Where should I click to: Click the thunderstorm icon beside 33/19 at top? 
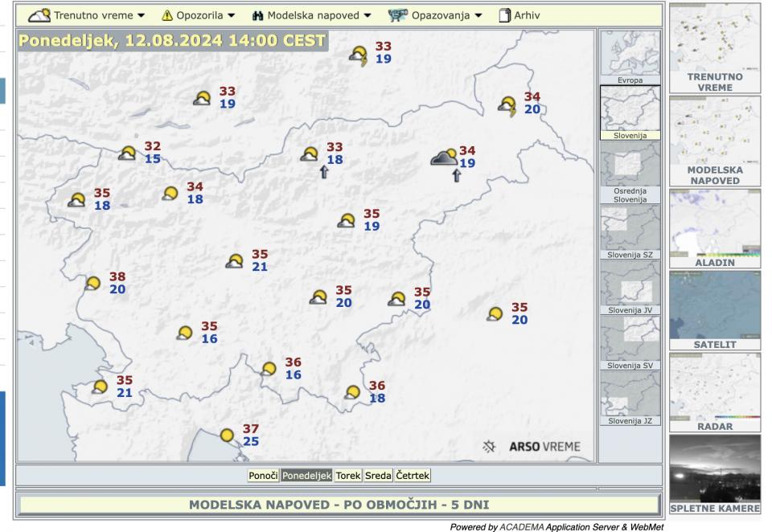tap(359, 55)
